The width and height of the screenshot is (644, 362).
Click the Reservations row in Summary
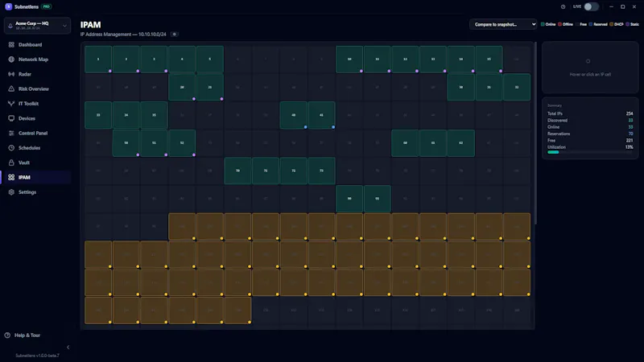pyautogui.click(x=590, y=134)
